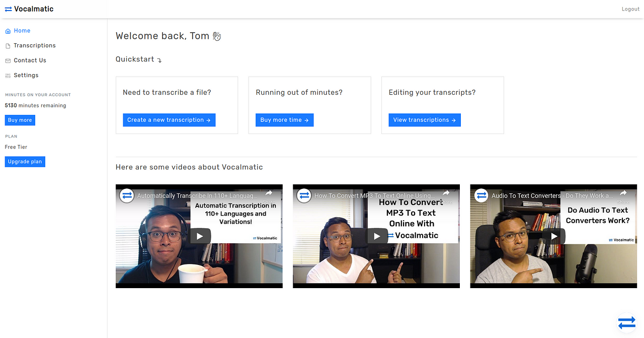The height and width of the screenshot is (338, 644).
Task: Click the View transcriptions button
Action: pos(425,120)
